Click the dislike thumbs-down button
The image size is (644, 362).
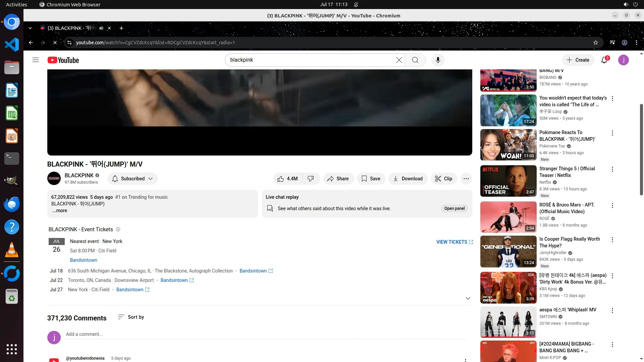(x=311, y=179)
